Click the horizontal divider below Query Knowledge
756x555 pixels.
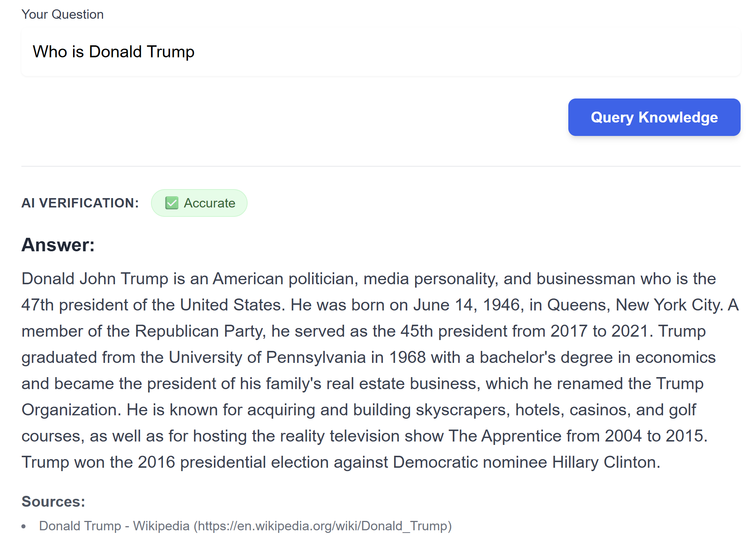pos(381,166)
